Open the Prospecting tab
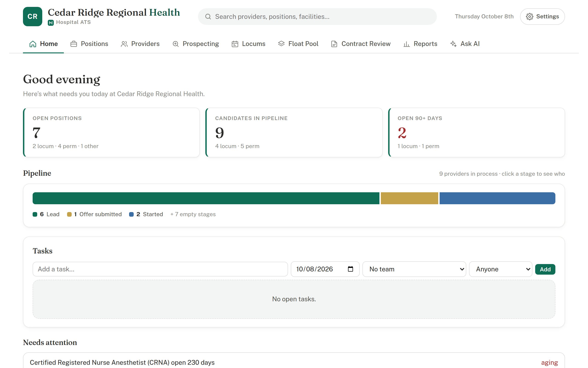 click(x=196, y=44)
